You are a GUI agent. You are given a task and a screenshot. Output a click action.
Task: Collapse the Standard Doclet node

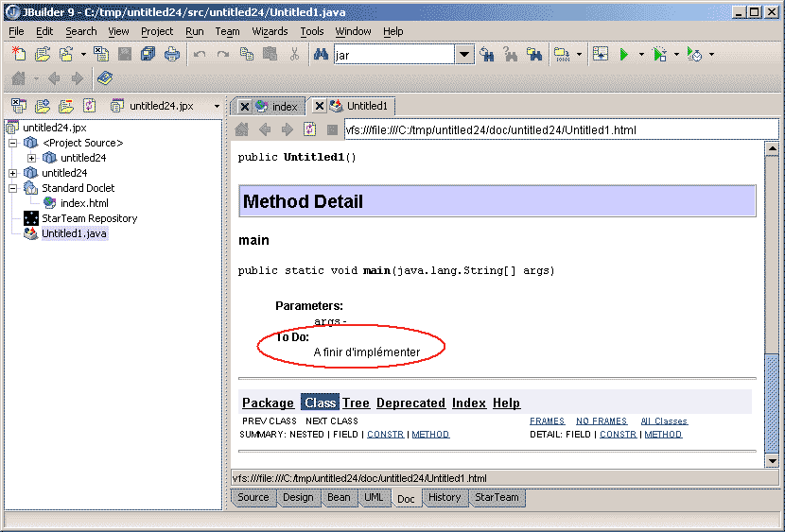click(12, 188)
